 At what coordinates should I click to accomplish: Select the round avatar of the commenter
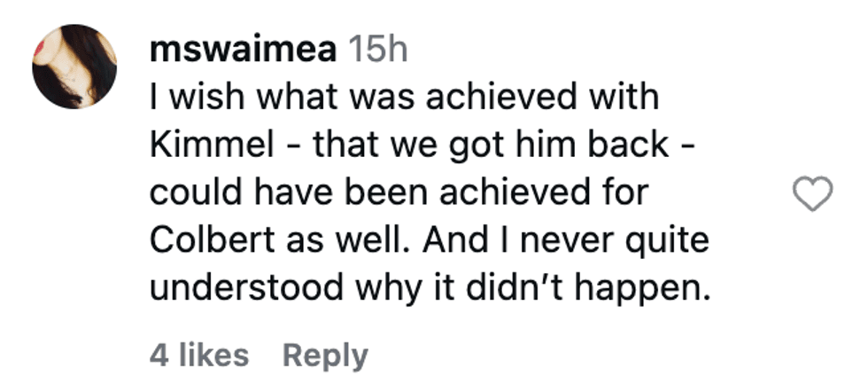74,66
